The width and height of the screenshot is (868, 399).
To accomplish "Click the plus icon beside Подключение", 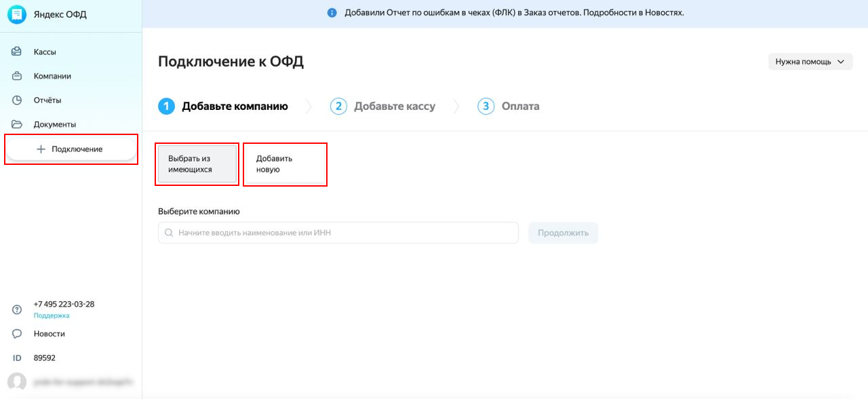I will coord(41,149).
